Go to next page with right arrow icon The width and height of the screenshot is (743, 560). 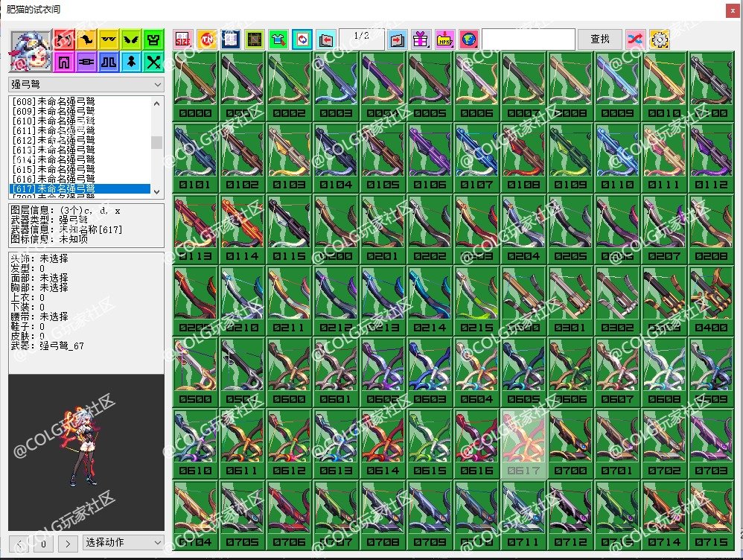(x=397, y=39)
